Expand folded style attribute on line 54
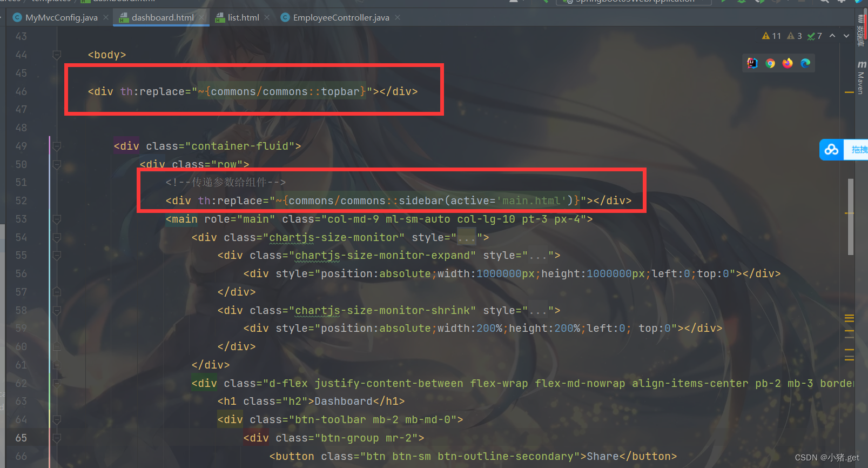This screenshot has height=468, width=868. click(x=467, y=237)
